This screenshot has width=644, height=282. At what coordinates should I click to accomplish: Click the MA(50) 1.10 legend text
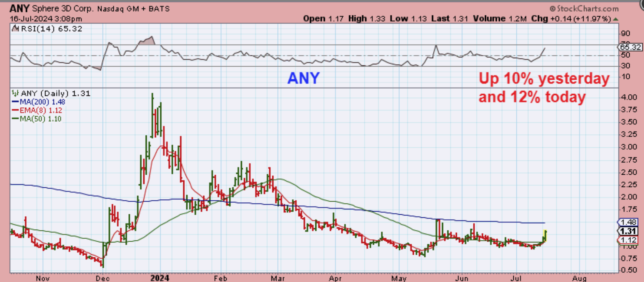click(x=41, y=119)
